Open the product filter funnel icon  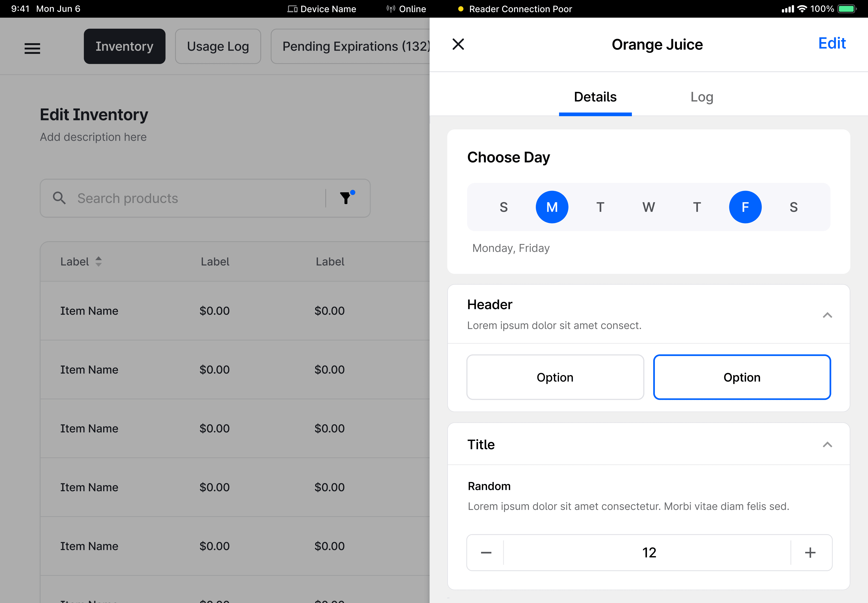click(x=345, y=198)
